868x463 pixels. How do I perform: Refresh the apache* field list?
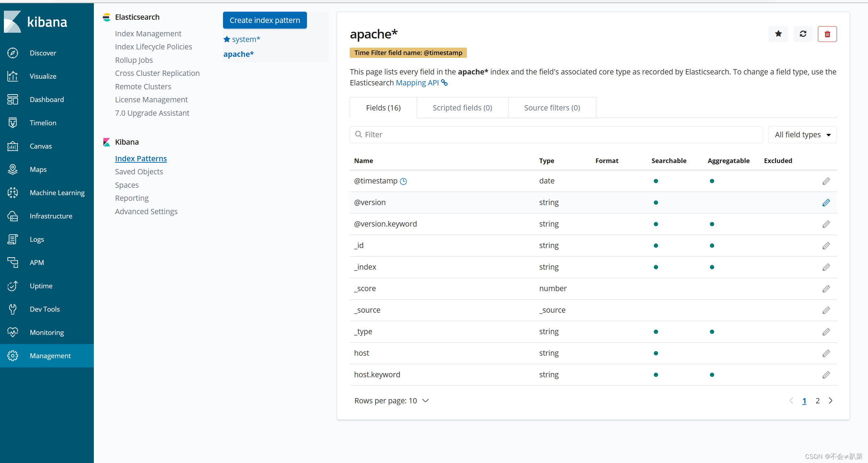coord(803,34)
